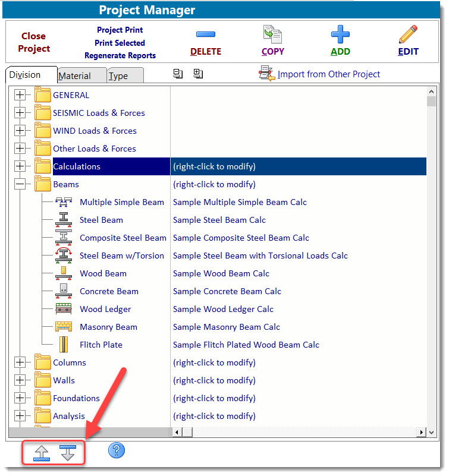Open the blue help question mark
This screenshot has height=476, width=449.
117,450
